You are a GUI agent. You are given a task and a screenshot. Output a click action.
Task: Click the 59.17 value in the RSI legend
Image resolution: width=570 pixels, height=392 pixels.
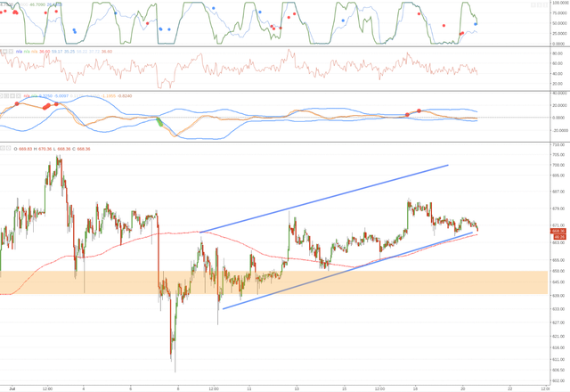[x=57, y=52]
